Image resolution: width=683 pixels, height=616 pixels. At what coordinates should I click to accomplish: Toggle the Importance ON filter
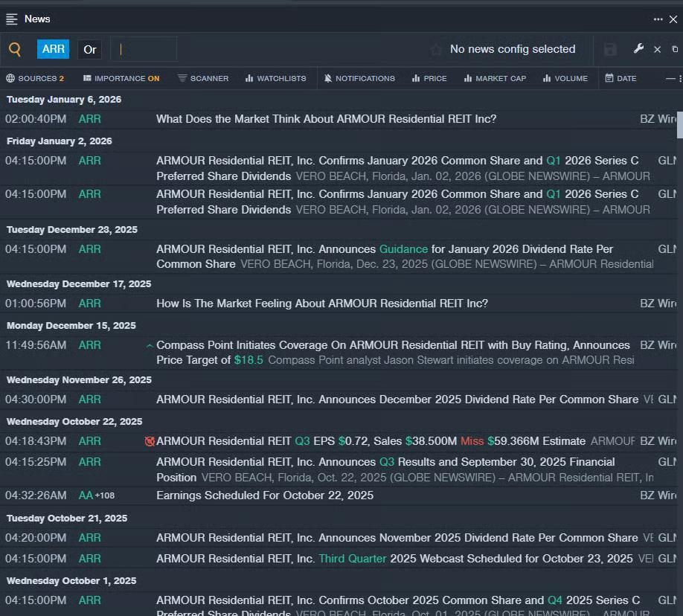(x=121, y=78)
